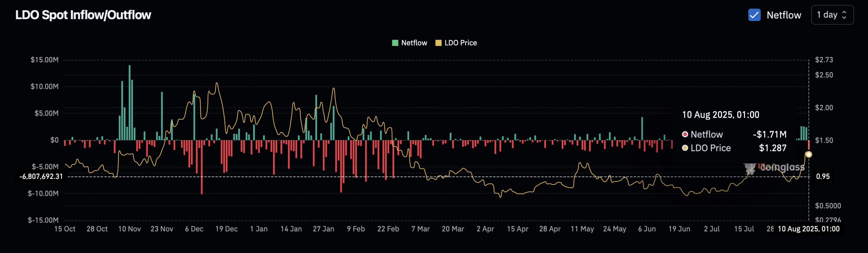868x253 pixels.
Task: Click the yellow LDO Price legend swatch
Action: point(438,43)
